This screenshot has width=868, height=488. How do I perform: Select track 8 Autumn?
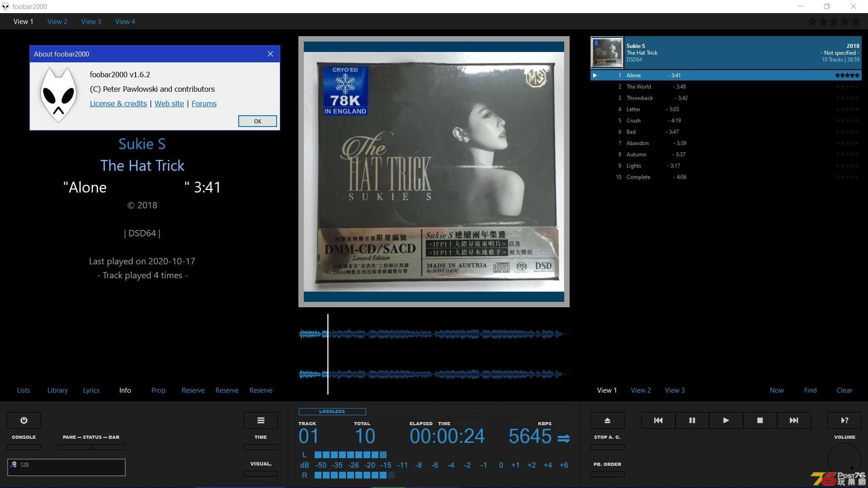(726, 155)
